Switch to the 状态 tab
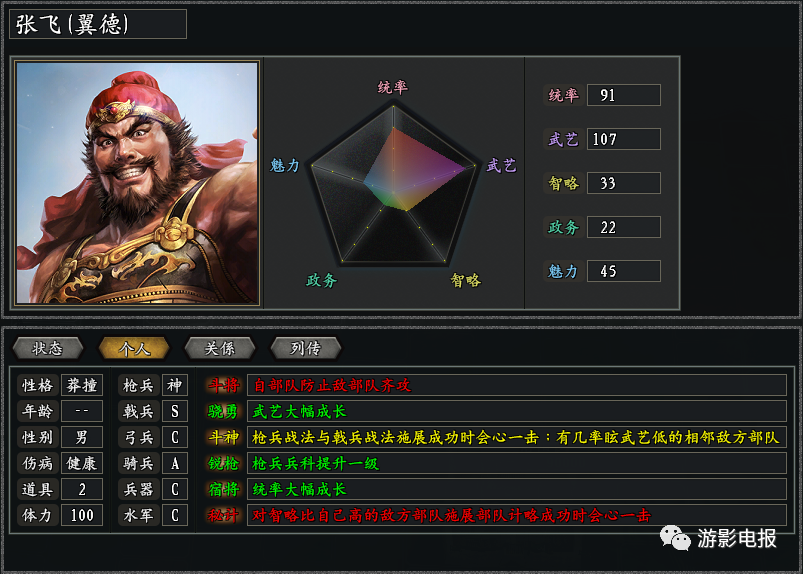Screen dimensions: 803x574 point(48,348)
